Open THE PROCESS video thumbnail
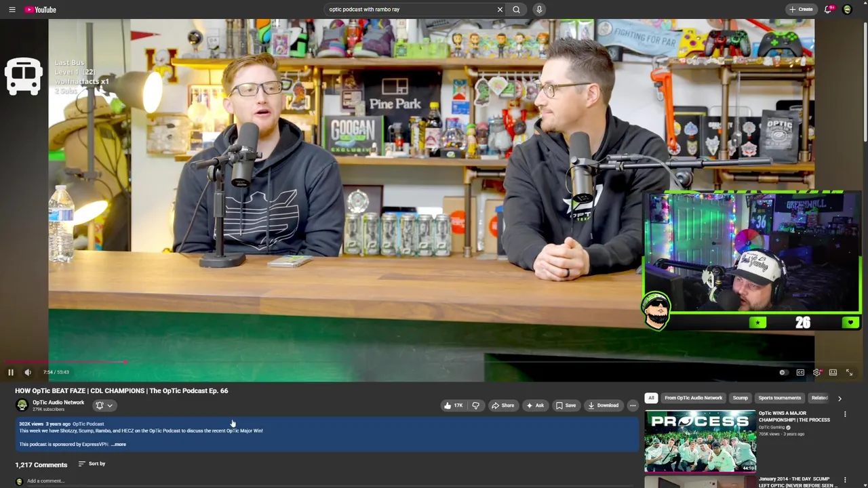This screenshot has height=488, width=868. (x=700, y=441)
